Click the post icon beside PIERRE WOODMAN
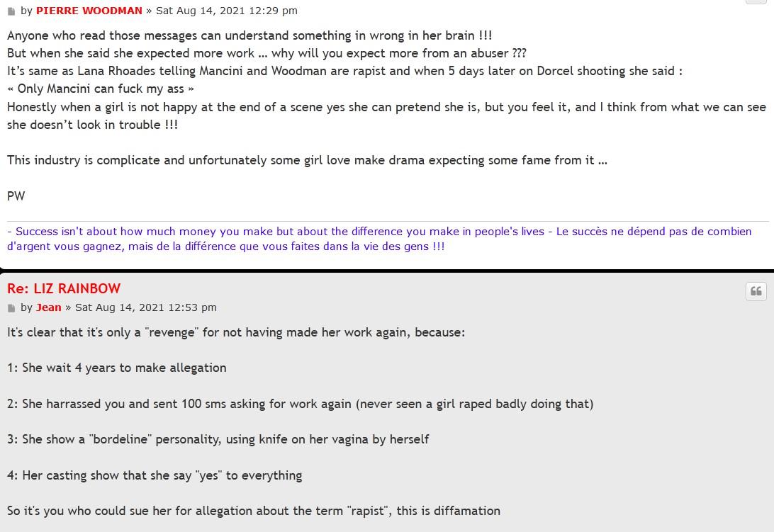Viewport: 774px width, 532px height. click(11, 11)
